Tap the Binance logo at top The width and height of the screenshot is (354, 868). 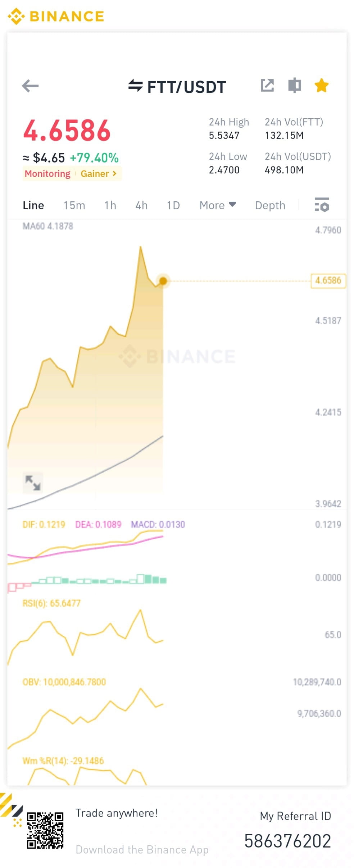pyautogui.click(x=56, y=16)
